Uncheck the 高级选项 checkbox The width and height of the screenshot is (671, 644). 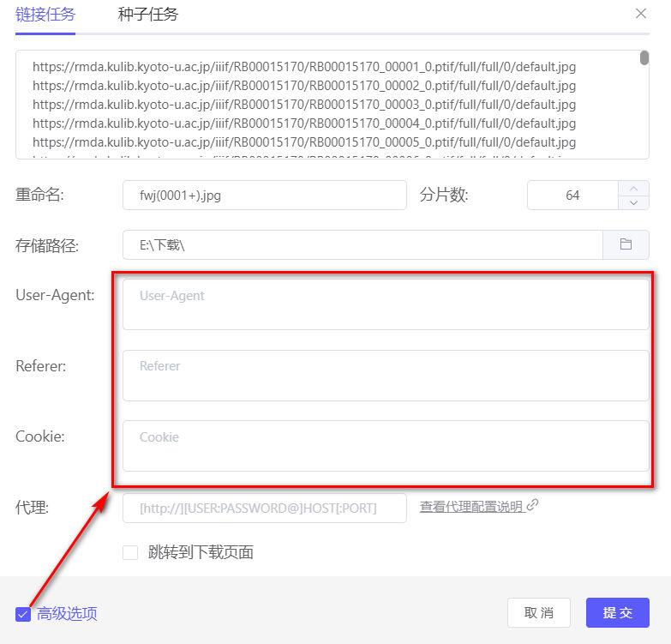(23, 613)
